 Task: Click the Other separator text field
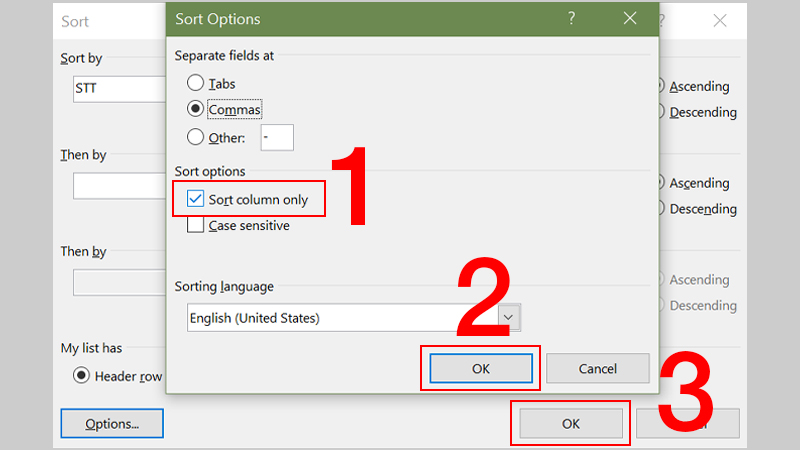277,137
